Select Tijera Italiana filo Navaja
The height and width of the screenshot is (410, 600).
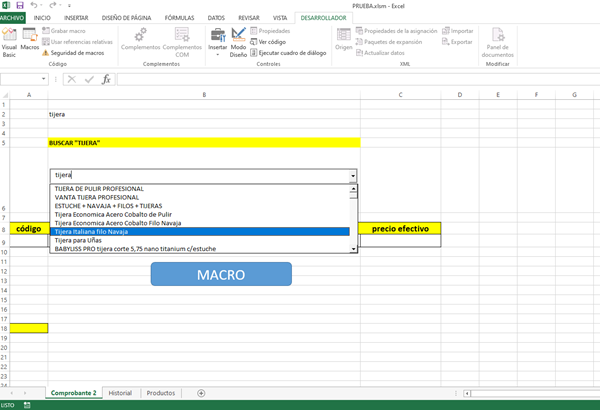tap(199, 232)
